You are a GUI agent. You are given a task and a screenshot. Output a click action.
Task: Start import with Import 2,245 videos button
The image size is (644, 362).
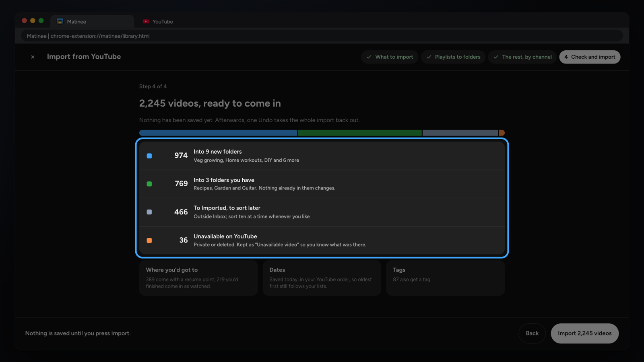click(584, 333)
